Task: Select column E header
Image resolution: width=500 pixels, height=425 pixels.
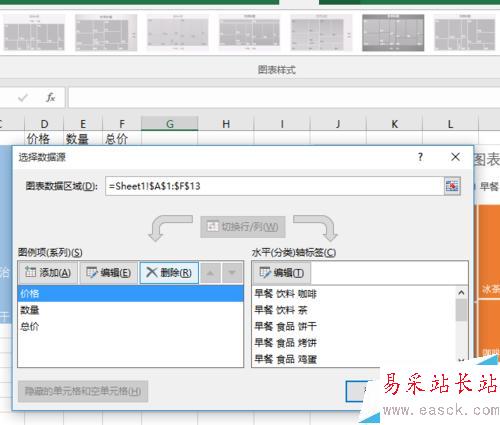Action: [83, 124]
